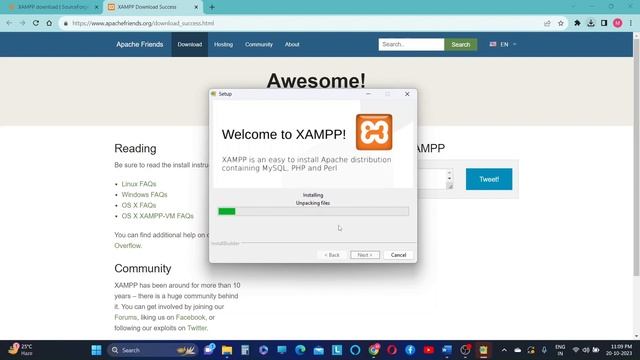Open the weather widget showing 25°C

[x=20, y=350]
